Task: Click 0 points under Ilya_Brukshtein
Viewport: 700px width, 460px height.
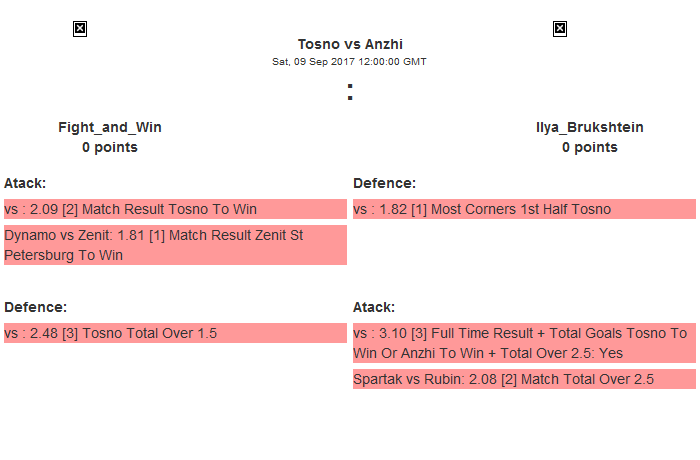Action: click(589, 147)
